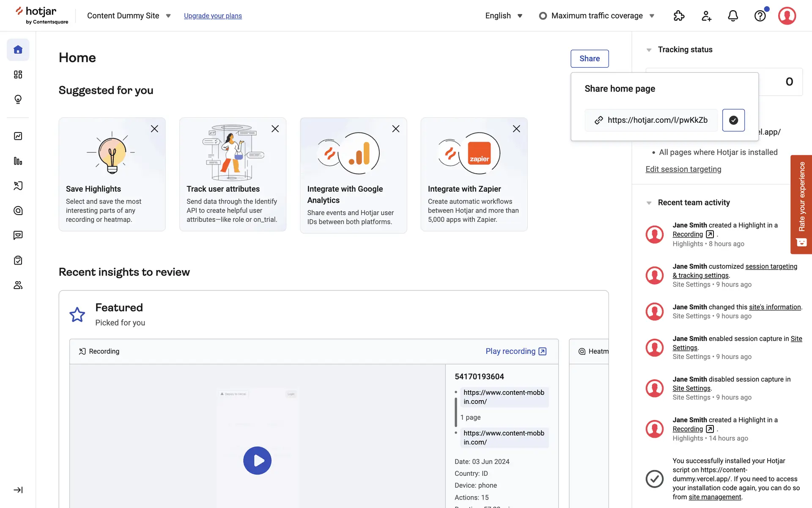
Task: Open the Content Dummy Site dropdown
Action: tap(129, 16)
